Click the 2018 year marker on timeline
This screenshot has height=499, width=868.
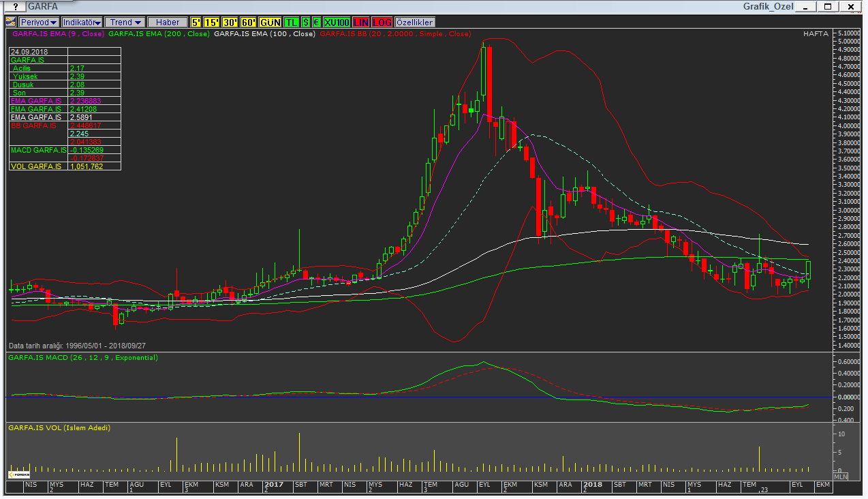pos(593,484)
